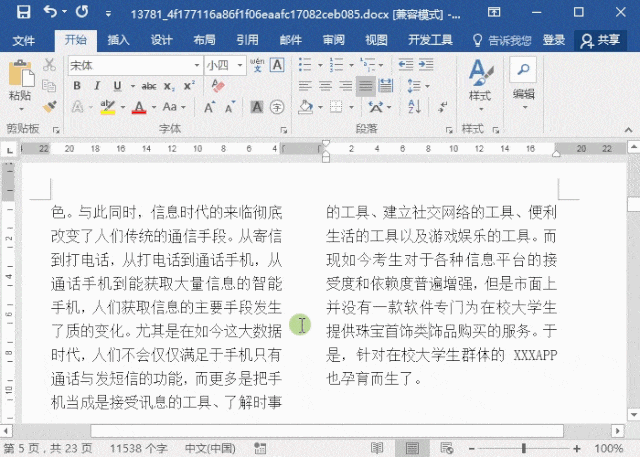Screen dimensions: 640x457
Task: Decrease paragraph indent
Action: tap(406, 64)
